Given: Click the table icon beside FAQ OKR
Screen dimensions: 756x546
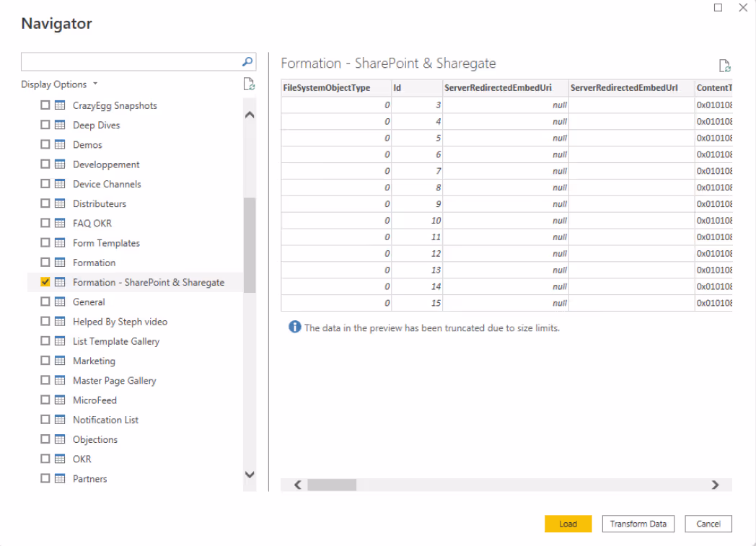Looking at the screenshot, I should (x=60, y=223).
